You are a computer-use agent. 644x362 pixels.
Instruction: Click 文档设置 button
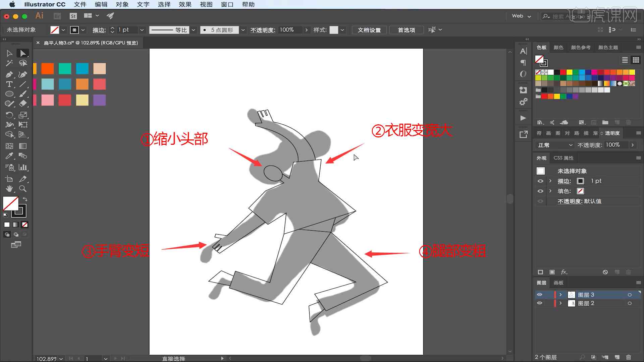tap(369, 29)
